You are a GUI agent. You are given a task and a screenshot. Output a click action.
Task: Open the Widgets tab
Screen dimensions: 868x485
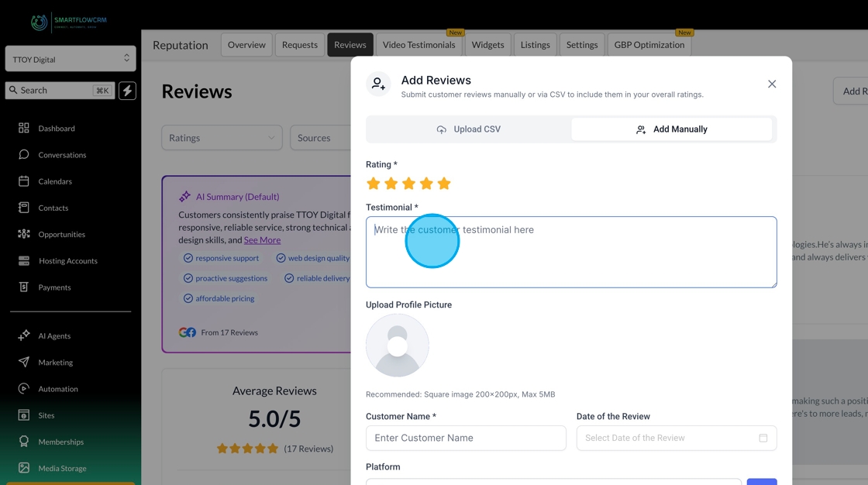[487, 45]
